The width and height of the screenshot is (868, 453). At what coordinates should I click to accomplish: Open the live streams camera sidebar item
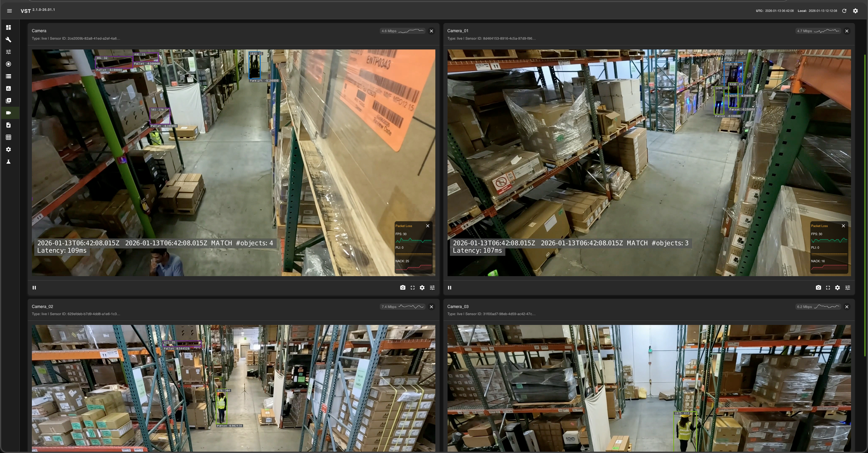pyautogui.click(x=8, y=113)
